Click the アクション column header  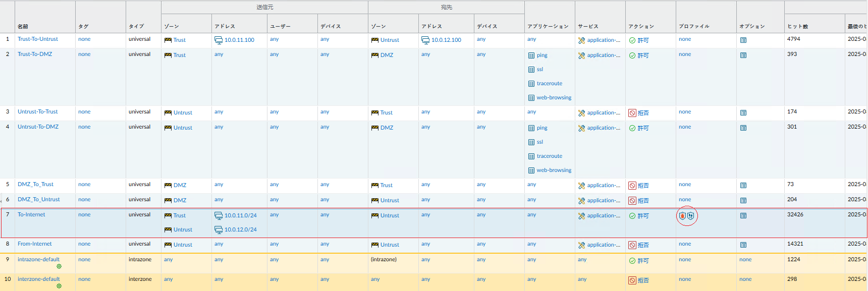click(641, 26)
